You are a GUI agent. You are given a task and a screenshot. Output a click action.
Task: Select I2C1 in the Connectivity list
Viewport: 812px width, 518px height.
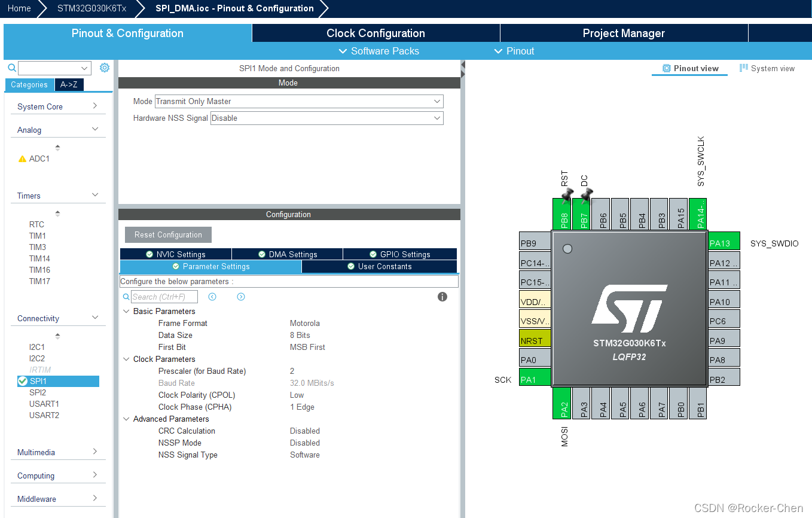click(x=37, y=347)
